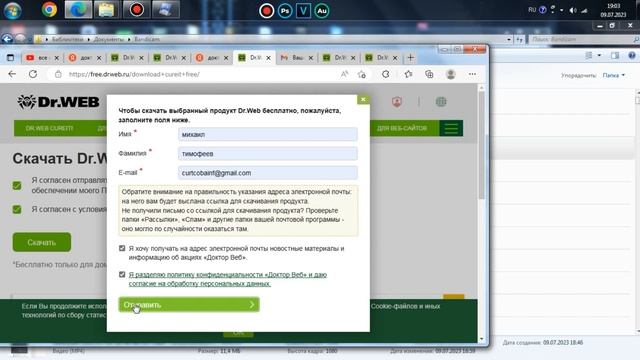Open the printer-like taskbar application icon

coord(165,10)
